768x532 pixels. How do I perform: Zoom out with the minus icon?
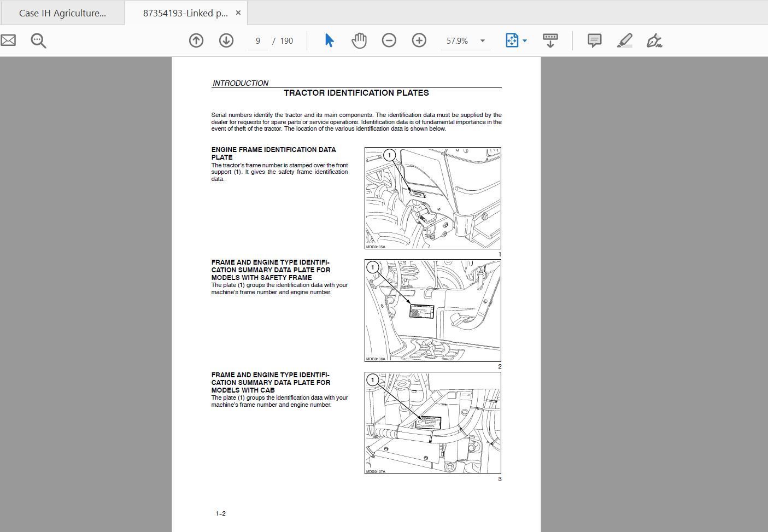click(389, 40)
